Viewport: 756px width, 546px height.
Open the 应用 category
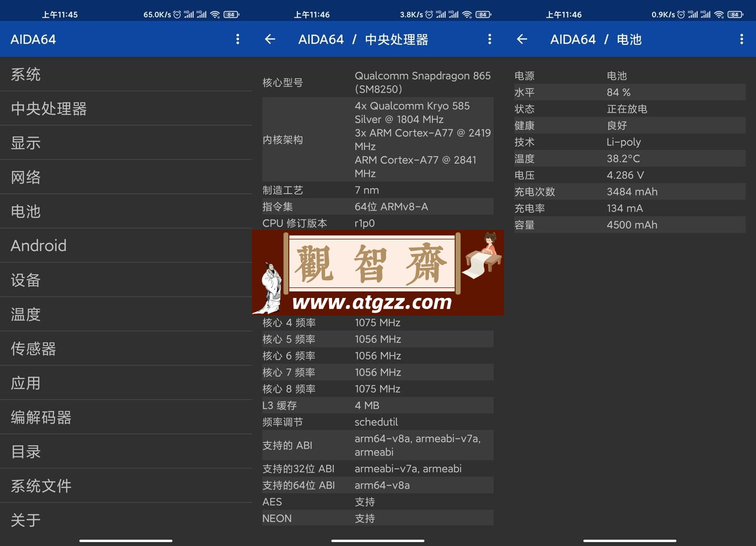[x=126, y=383]
